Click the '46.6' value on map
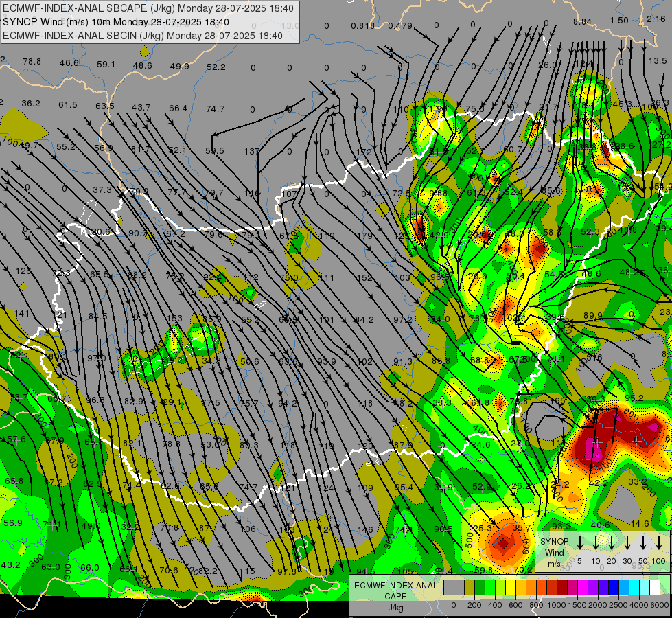The image size is (672, 618). click(69, 63)
